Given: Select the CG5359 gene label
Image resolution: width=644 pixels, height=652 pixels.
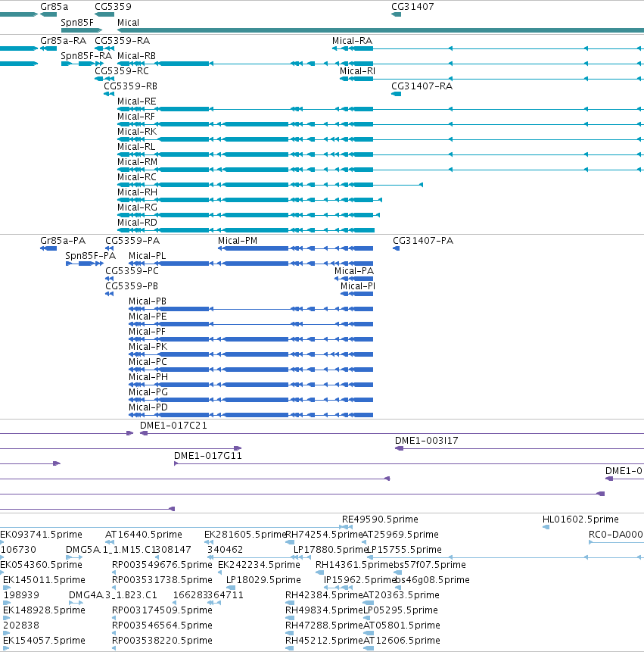Looking at the screenshot, I should 113,7.
